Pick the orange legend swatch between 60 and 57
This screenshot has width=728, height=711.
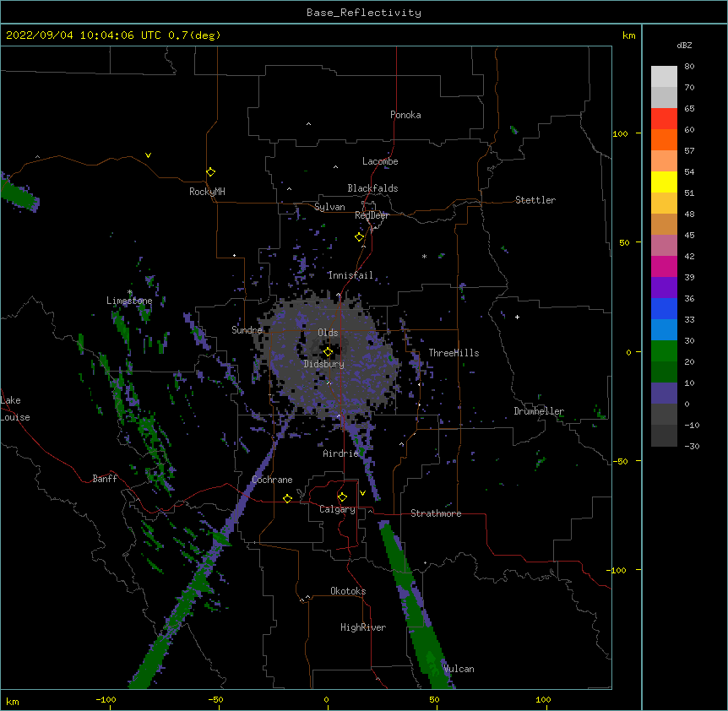[664, 139]
